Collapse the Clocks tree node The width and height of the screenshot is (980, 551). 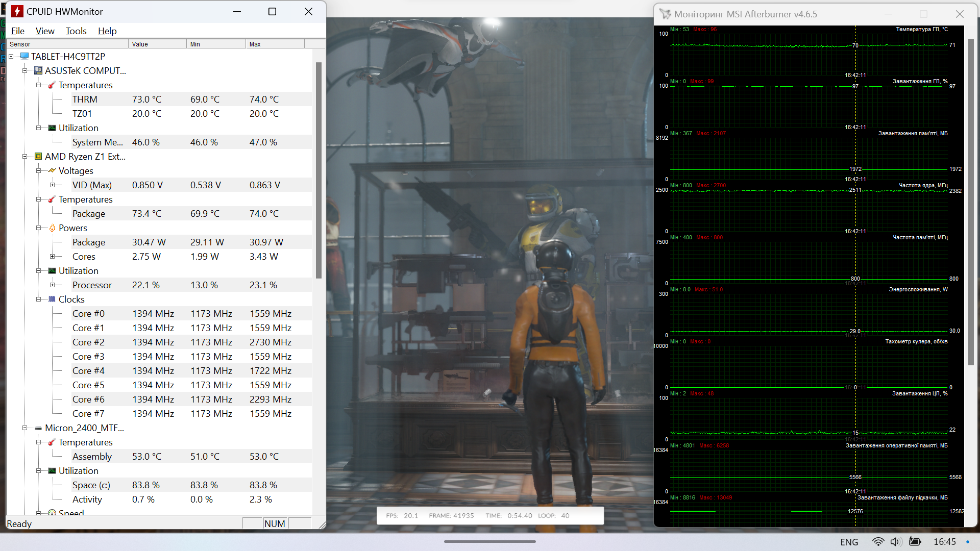[38, 299]
